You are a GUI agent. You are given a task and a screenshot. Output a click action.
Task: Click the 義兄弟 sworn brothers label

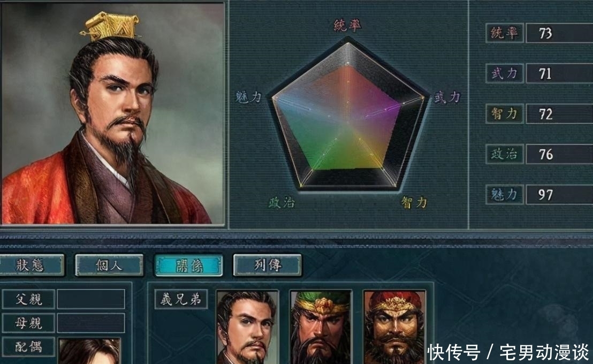[181, 299]
